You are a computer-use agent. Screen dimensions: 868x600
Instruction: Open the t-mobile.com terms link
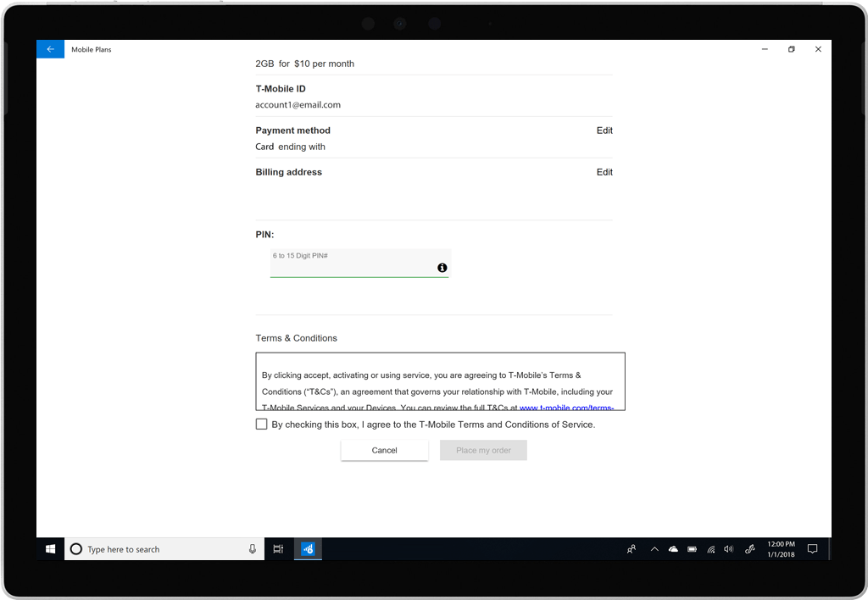click(x=566, y=408)
